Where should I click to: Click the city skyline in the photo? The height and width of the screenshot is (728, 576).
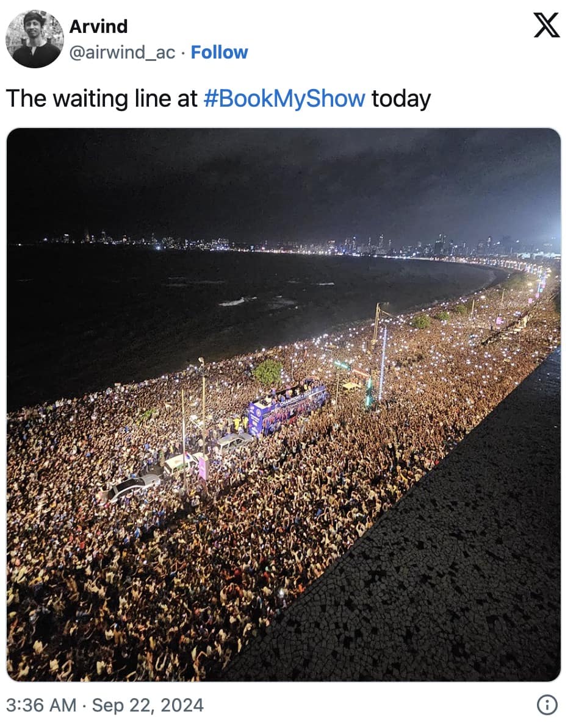point(366,245)
